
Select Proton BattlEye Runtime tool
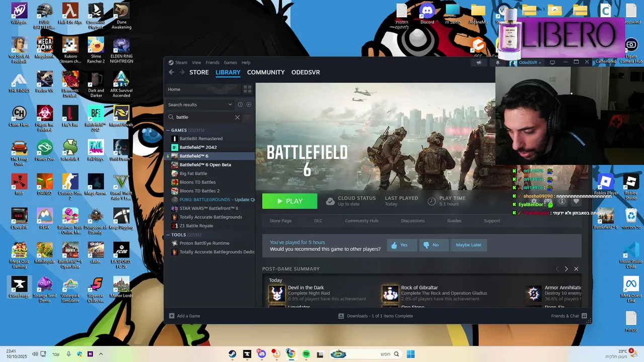click(204, 243)
